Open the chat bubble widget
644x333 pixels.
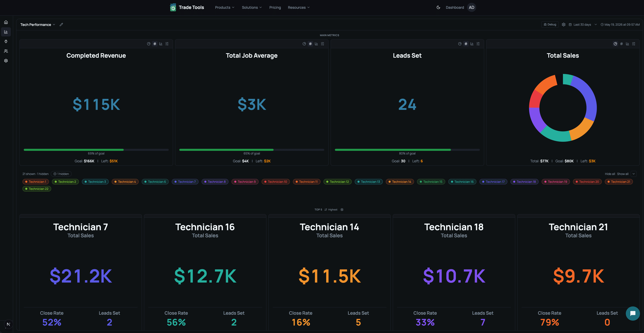tap(633, 314)
